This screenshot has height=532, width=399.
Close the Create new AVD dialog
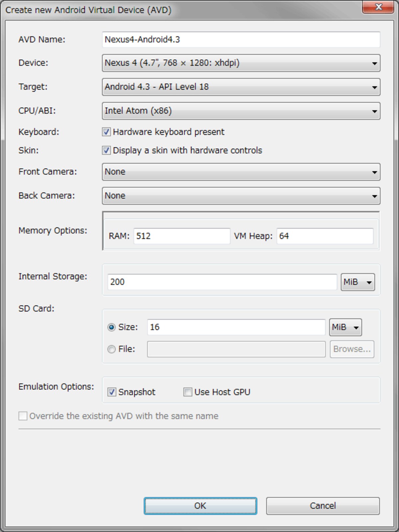pos(378,7)
